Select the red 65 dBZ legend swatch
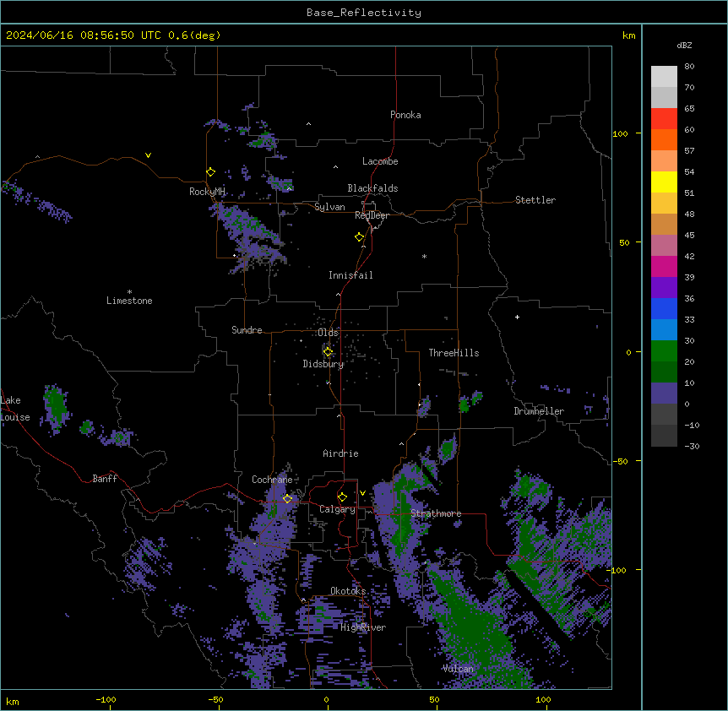The image size is (728, 711). [x=664, y=118]
